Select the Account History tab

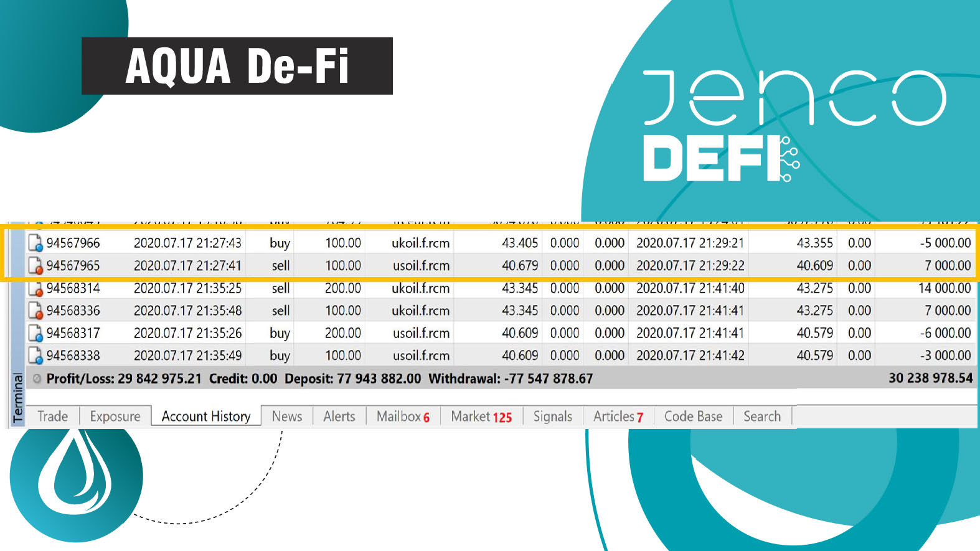pyautogui.click(x=206, y=417)
